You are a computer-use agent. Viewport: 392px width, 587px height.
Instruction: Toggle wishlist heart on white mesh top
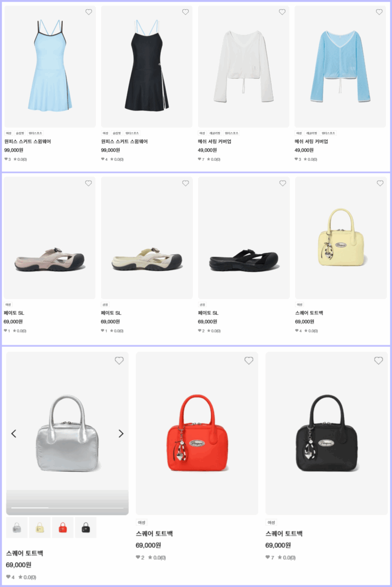282,12
